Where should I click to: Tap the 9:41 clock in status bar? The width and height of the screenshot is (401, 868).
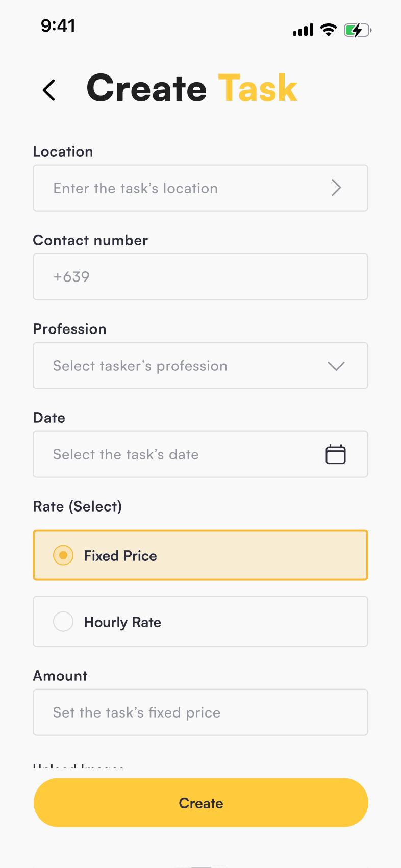pos(58,25)
